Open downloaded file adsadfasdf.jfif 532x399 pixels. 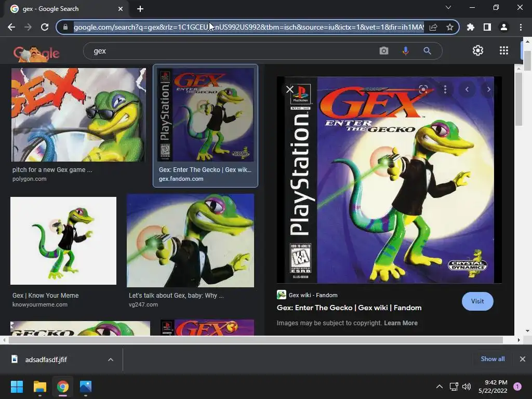[46, 360]
